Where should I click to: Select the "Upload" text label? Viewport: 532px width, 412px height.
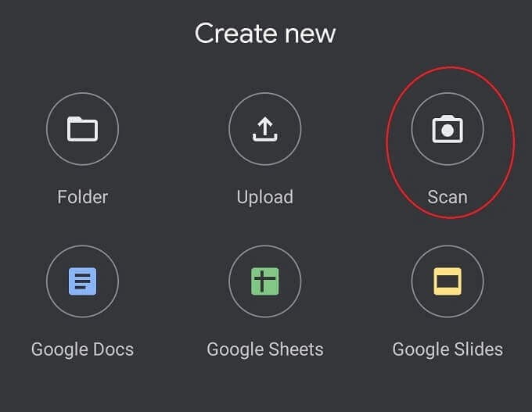(265, 198)
